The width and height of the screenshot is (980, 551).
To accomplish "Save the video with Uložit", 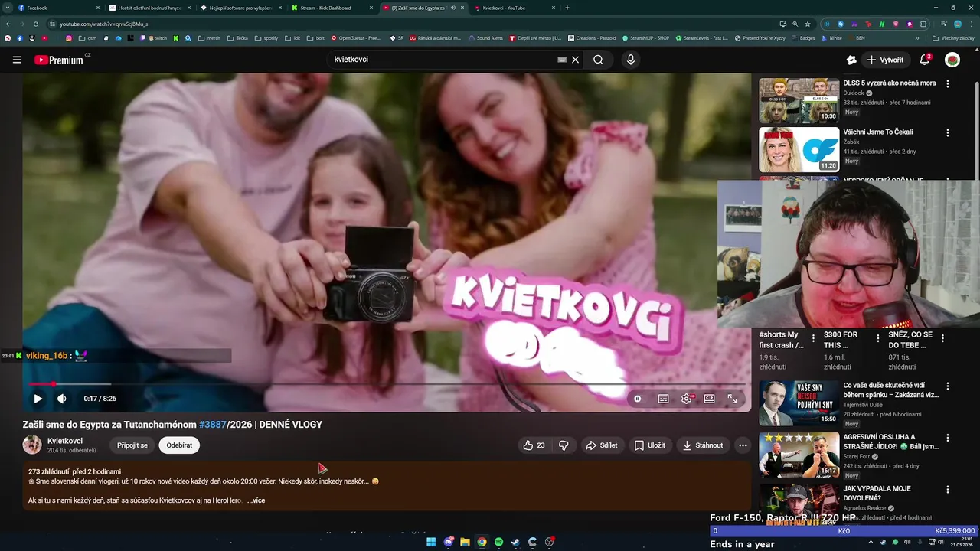I will click(x=649, y=445).
